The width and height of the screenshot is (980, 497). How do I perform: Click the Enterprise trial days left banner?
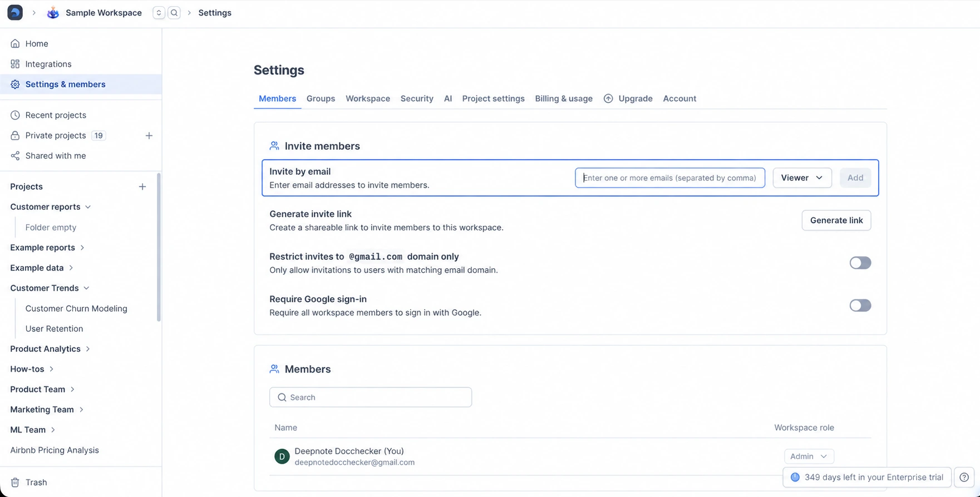[867, 478]
